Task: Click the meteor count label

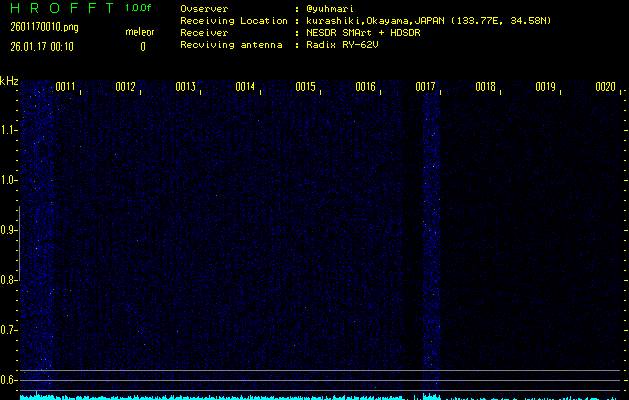Action: coord(139,32)
